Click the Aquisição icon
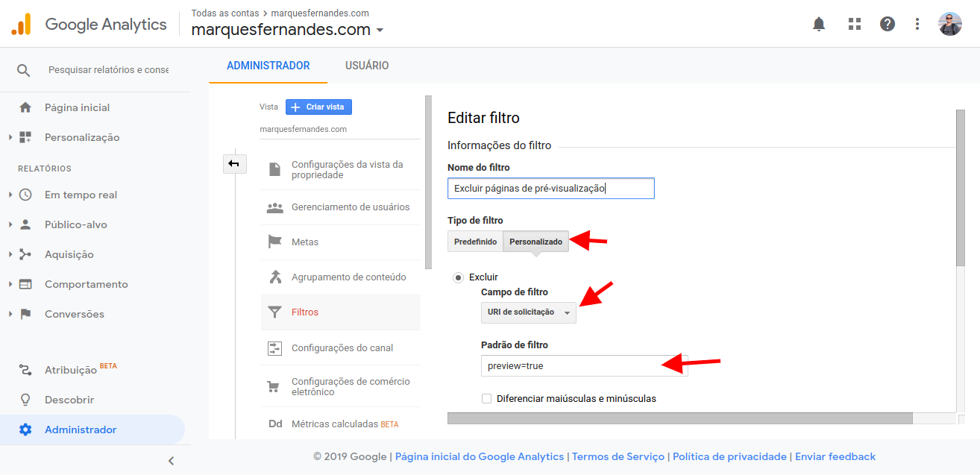The image size is (980, 475). (25, 254)
